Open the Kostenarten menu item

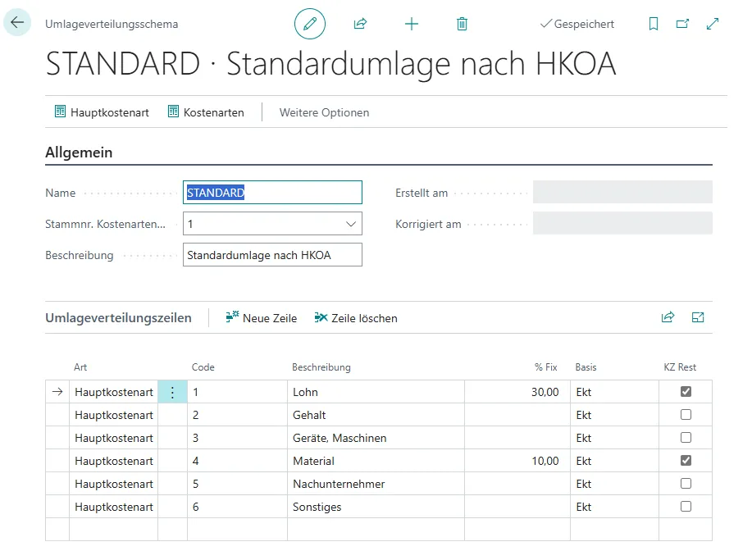[x=206, y=112]
